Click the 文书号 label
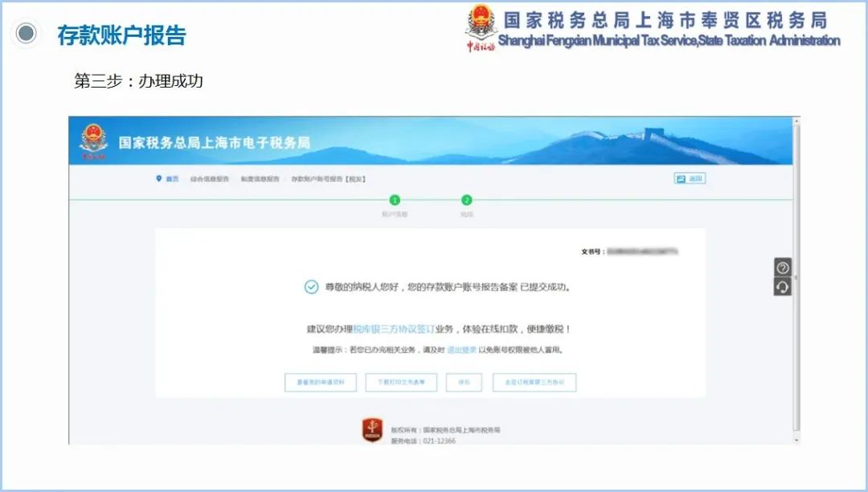 point(592,252)
